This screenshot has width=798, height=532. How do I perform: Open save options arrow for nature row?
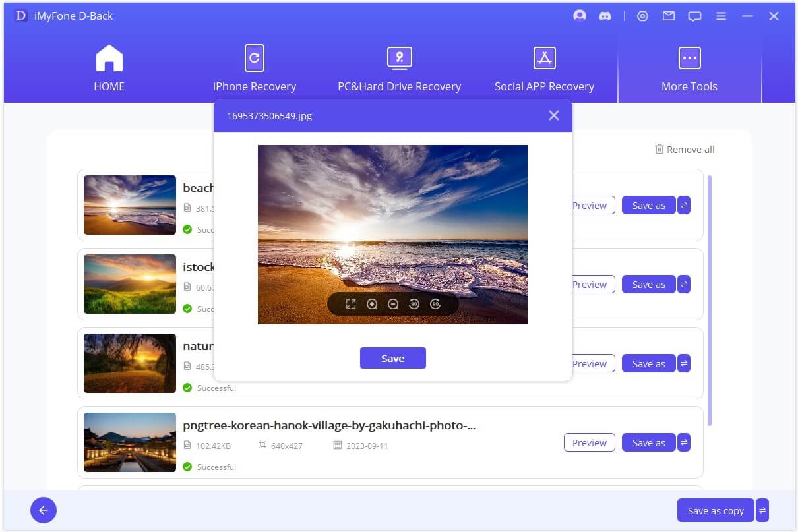click(x=684, y=363)
